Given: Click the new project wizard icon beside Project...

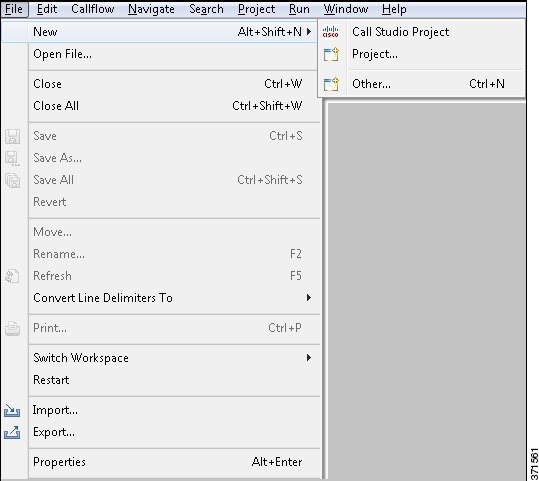Looking at the screenshot, I should point(331,54).
